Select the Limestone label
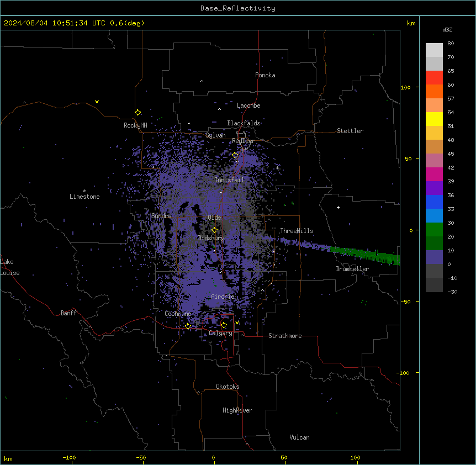476x465 pixels. coord(84,197)
